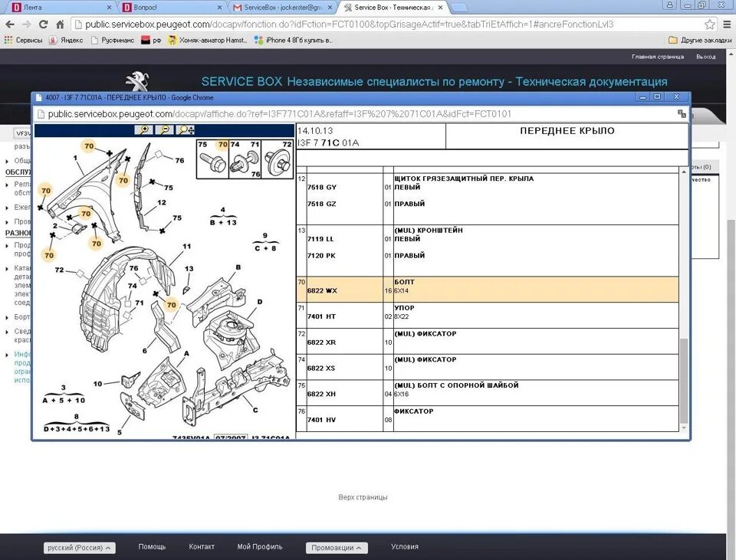Screen dimensions: 736x560
Task: Click callout number 11 in the diagram
Action: (187, 246)
